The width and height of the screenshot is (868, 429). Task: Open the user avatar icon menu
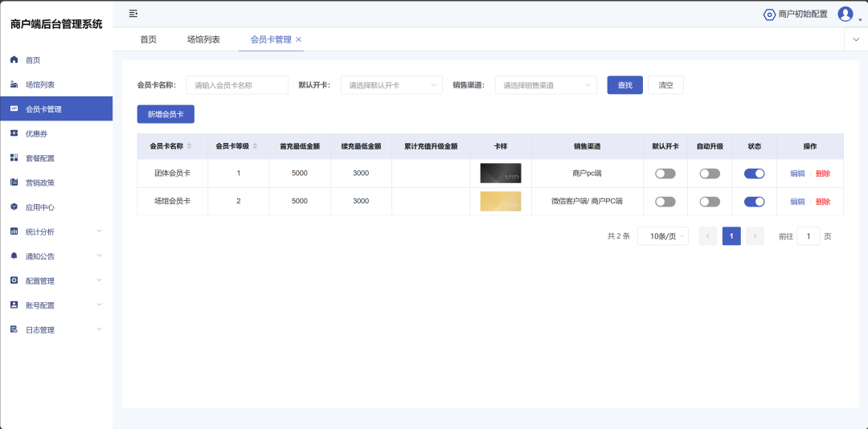click(845, 14)
